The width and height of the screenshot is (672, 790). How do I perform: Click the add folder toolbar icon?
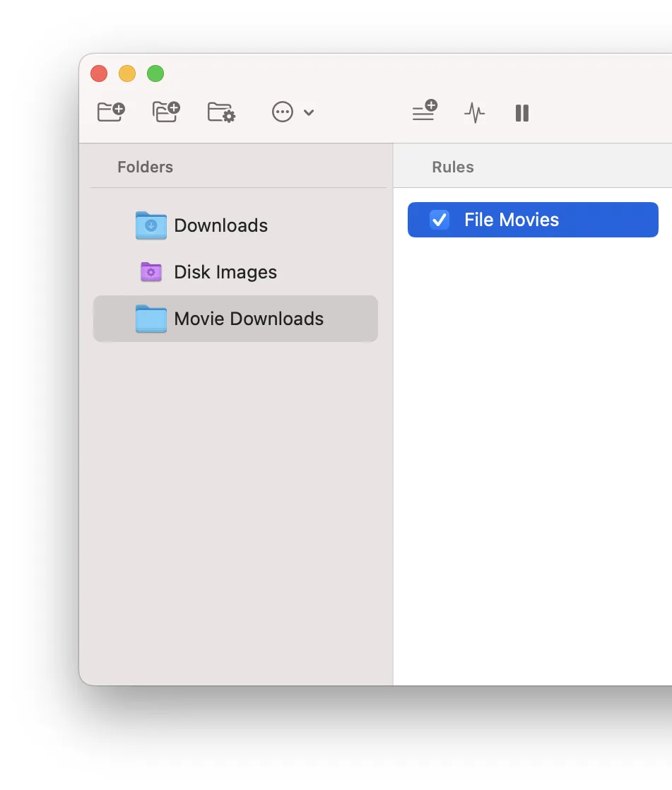(111, 112)
